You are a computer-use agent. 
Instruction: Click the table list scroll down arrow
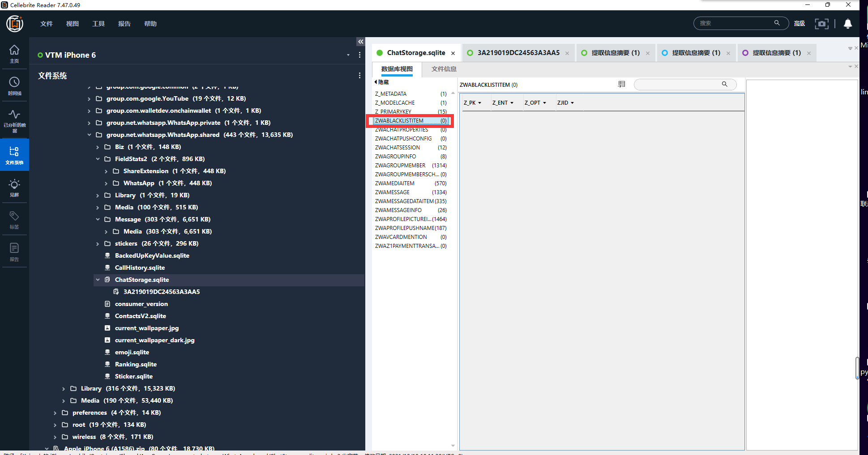pyautogui.click(x=453, y=446)
